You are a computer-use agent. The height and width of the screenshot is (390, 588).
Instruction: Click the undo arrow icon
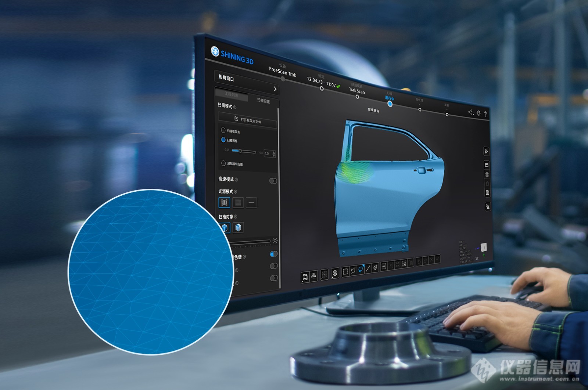click(419, 262)
